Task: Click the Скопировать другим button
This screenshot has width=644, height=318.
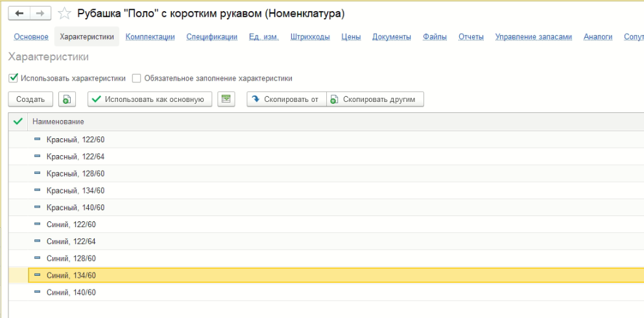Action: pyautogui.click(x=375, y=99)
